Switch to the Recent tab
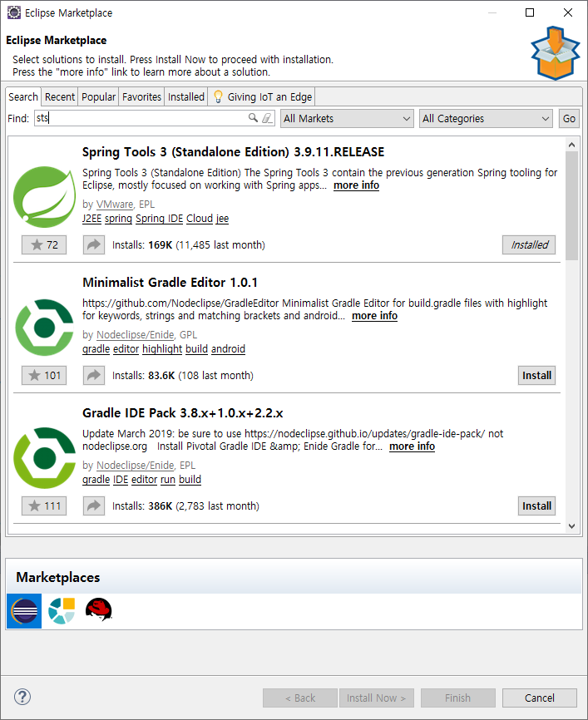The width and height of the screenshot is (588, 720). 60,97
